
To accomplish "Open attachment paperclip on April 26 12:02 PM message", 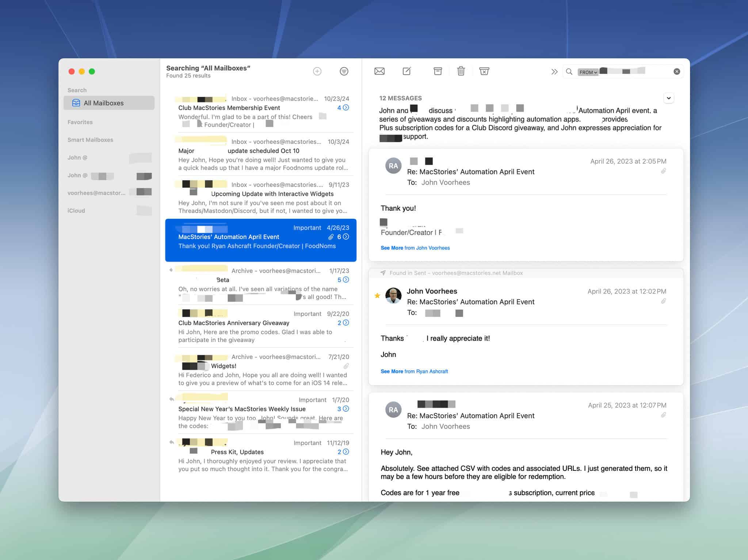I will tap(663, 301).
